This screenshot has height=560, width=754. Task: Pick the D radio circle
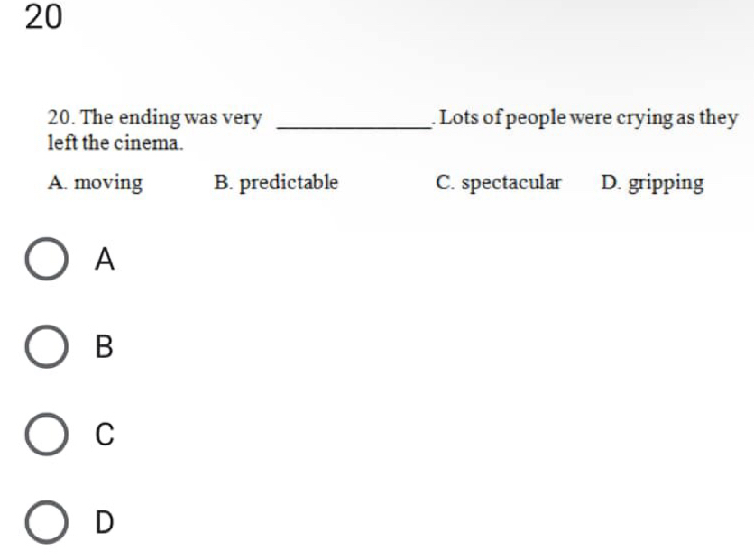coord(46,522)
